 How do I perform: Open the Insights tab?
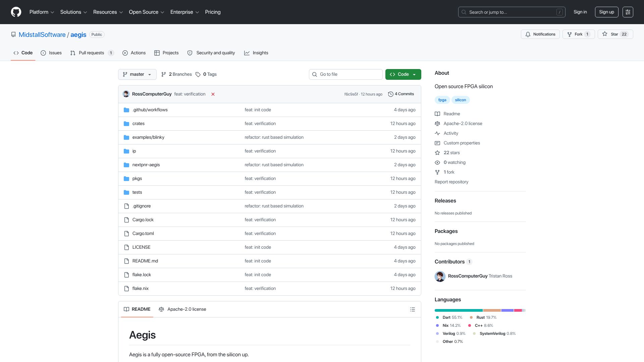click(x=256, y=53)
